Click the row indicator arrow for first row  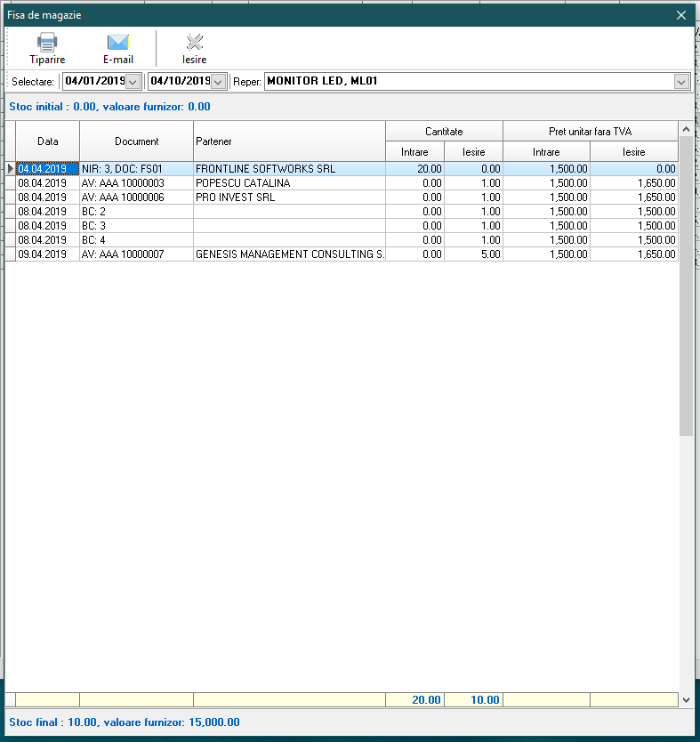[x=11, y=169]
